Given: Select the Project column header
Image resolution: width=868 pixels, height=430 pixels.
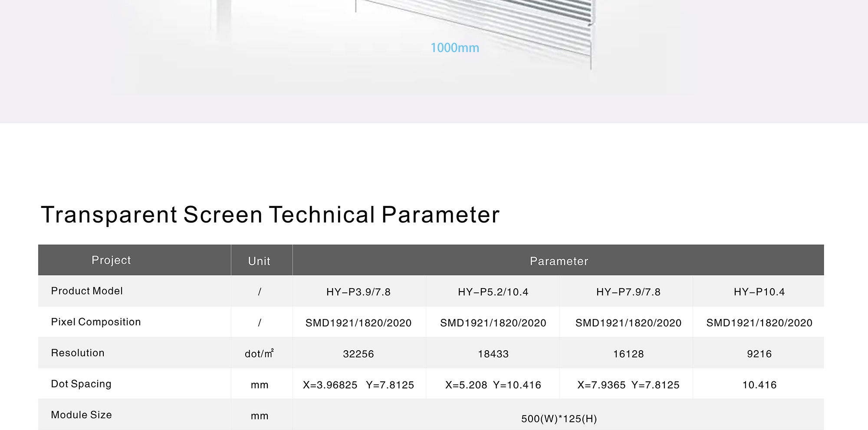Looking at the screenshot, I should click(111, 260).
